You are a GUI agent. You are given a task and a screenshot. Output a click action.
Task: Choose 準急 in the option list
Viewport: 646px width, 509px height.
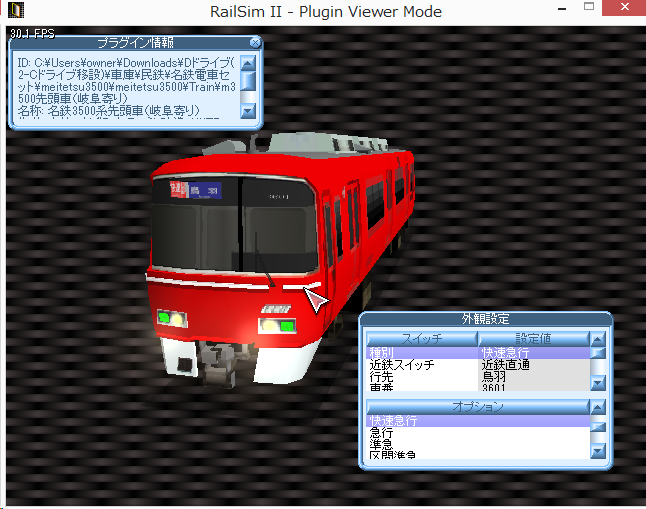coord(478,445)
